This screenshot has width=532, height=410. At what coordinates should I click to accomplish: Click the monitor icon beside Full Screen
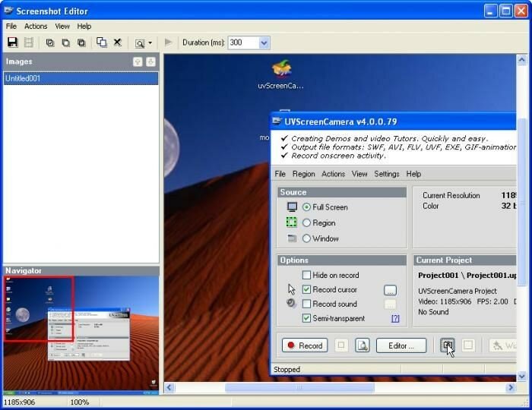292,207
